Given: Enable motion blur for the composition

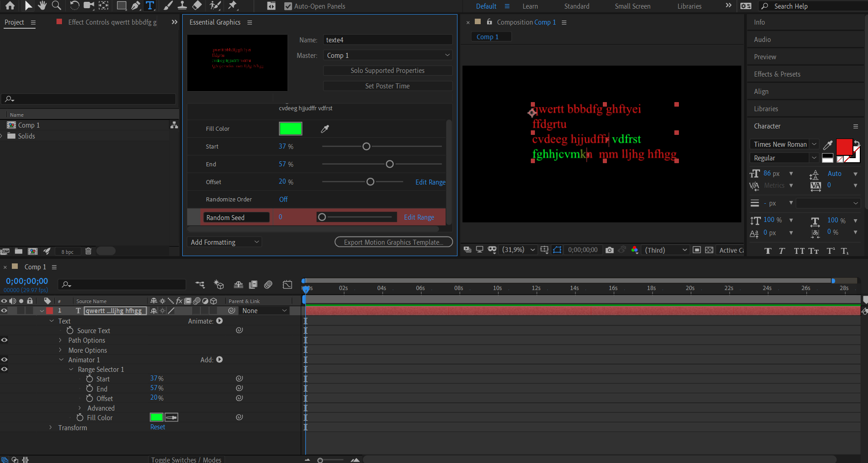Looking at the screenshot, I should (268, 284).
